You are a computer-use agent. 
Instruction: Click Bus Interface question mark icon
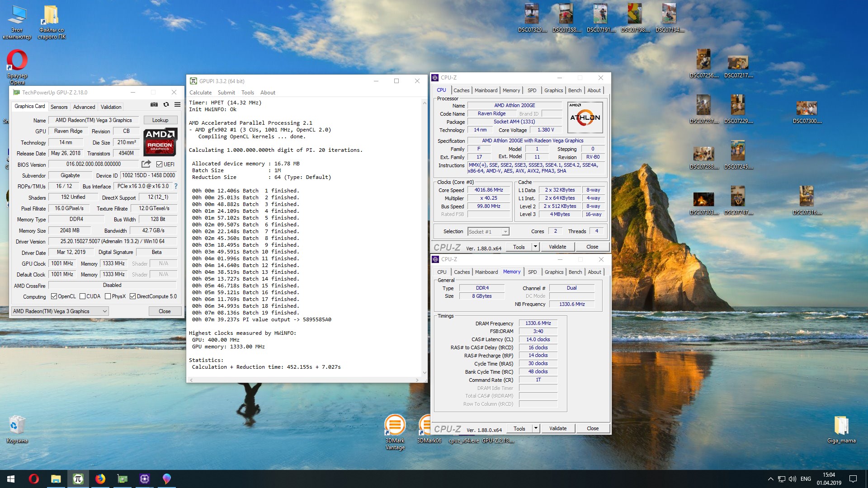tap(176, 186)
